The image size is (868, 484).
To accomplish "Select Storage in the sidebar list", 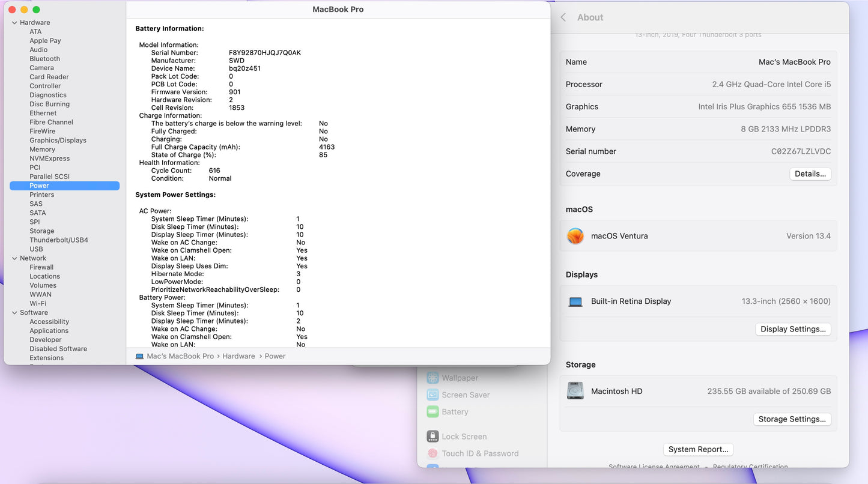I will point(42,231).
